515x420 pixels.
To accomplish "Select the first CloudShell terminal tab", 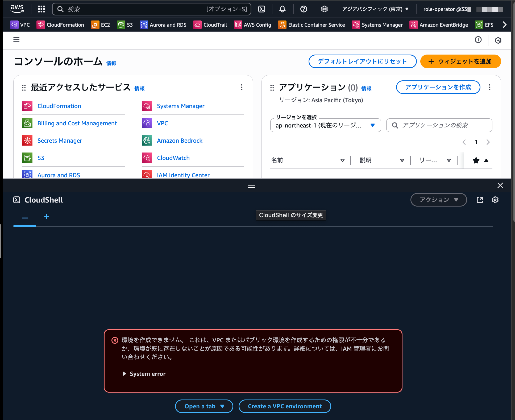I will click(x=25, y=218).
